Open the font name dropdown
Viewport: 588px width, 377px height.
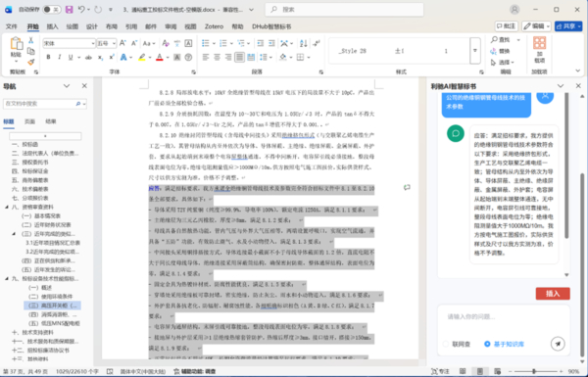tap(93, 43)
